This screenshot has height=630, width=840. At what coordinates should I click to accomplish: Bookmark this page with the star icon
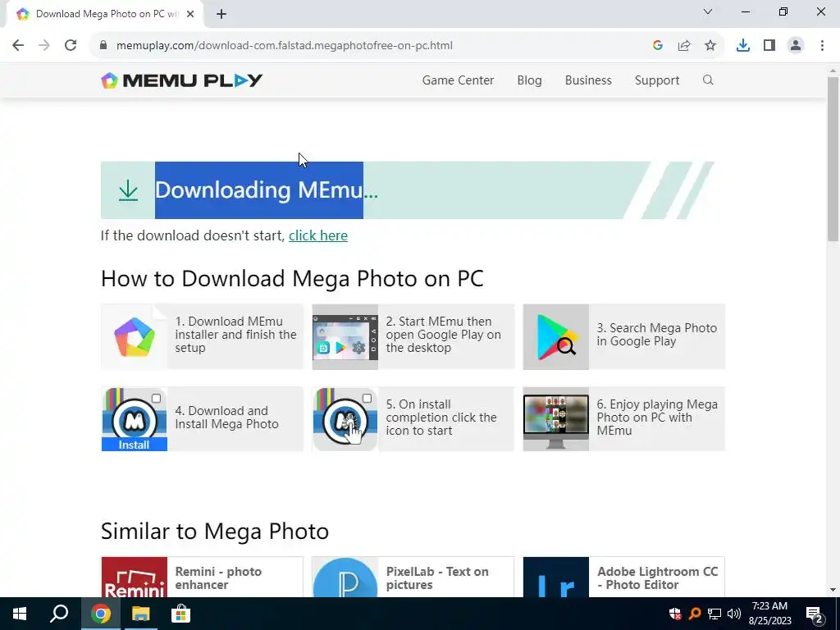click(x=710, y=45)
